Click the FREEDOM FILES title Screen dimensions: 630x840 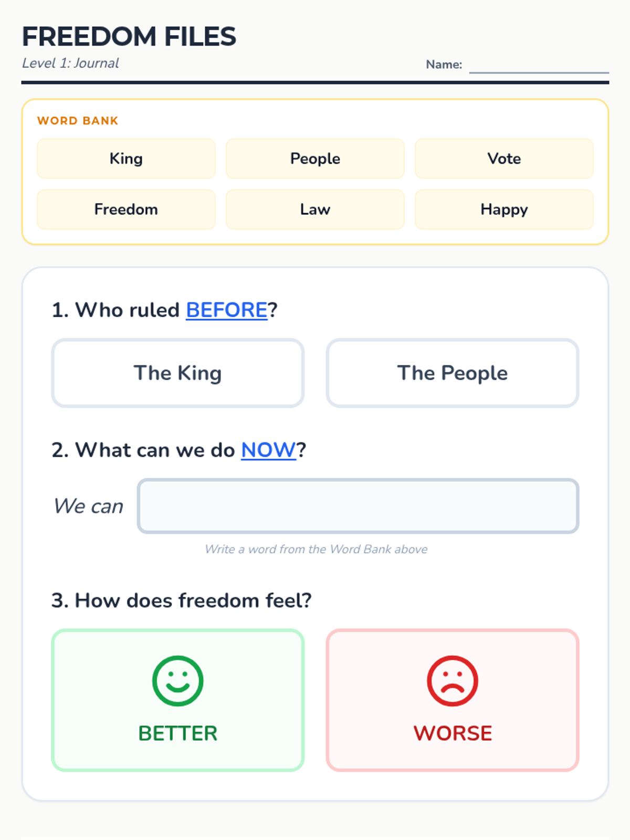pos(129,37)
